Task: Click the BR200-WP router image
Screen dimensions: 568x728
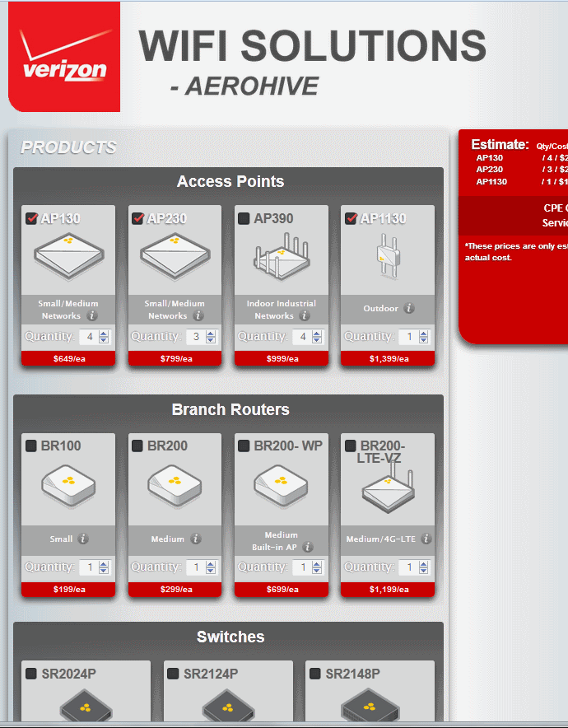Action: (281, 485)
